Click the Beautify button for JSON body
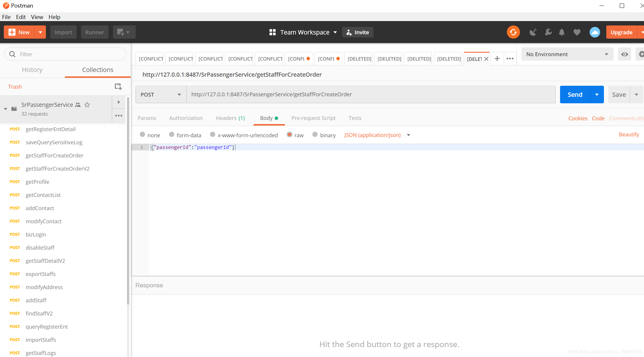This screenshot has width=644, height=357. point(628,135)
